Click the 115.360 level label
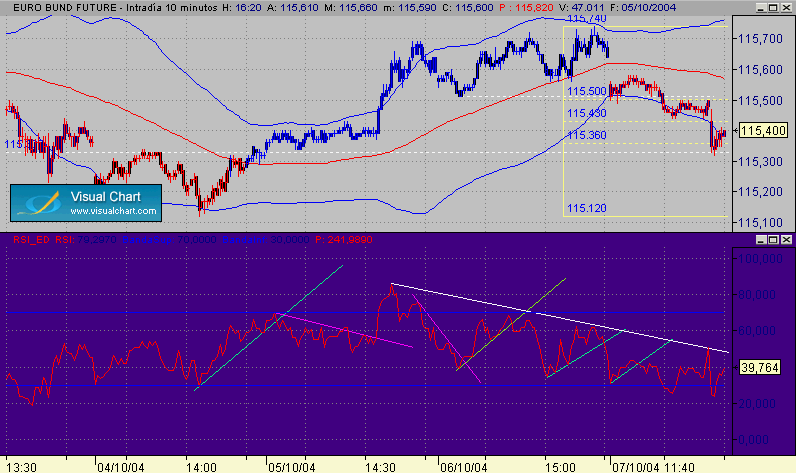The height and width of the screenshot is (473, 796). click(587, 135)
